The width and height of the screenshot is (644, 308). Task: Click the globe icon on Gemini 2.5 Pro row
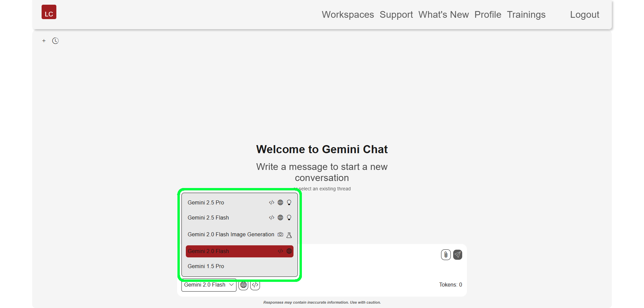click(x=280, y=202)
